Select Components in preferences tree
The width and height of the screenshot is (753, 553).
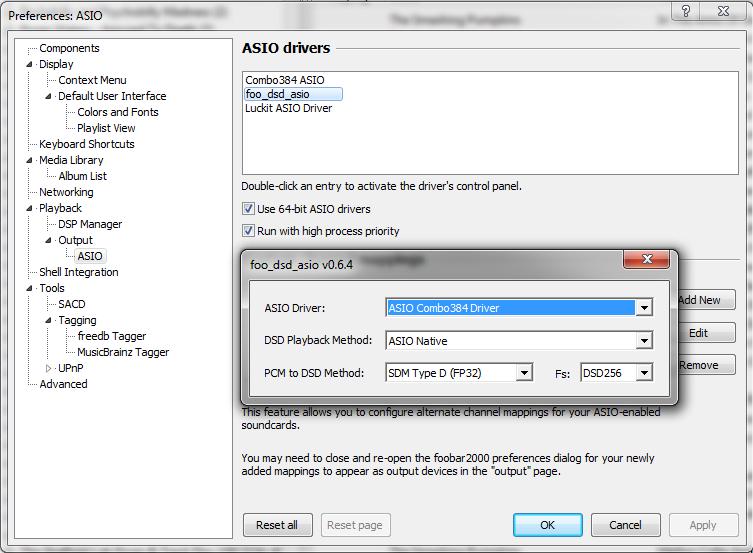point(69,48)
